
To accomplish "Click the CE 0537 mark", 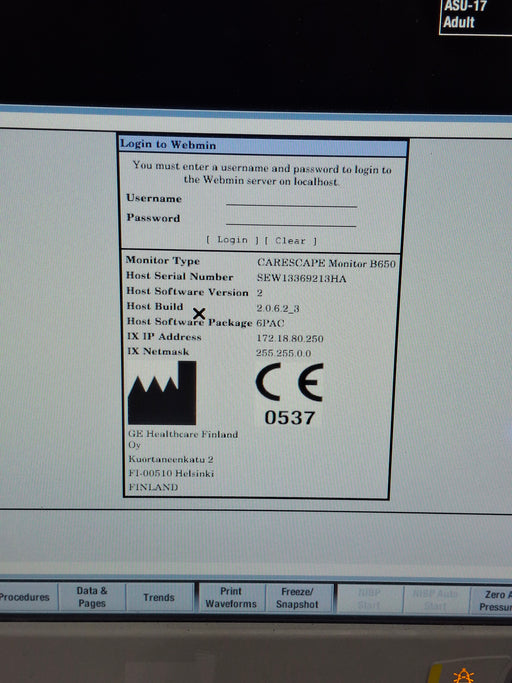I will coord(289,395).
